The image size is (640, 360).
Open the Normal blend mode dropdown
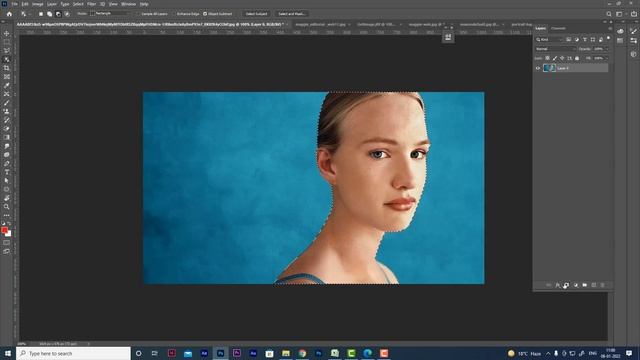555,49
